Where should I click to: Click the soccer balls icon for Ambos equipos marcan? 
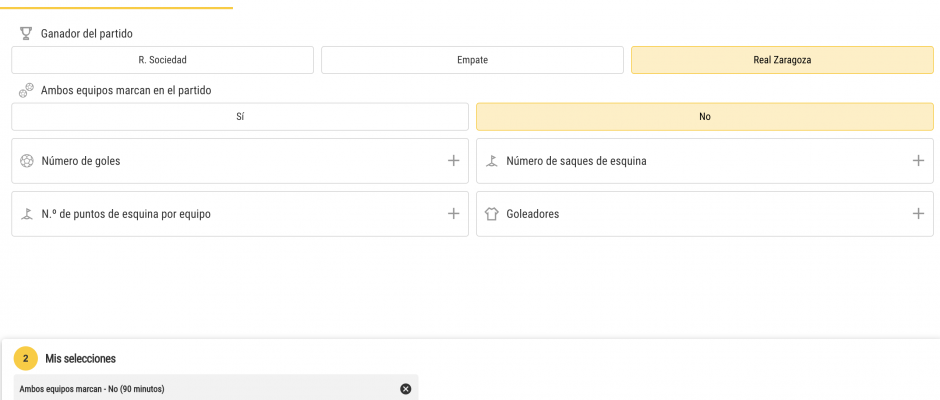point(26,91)
